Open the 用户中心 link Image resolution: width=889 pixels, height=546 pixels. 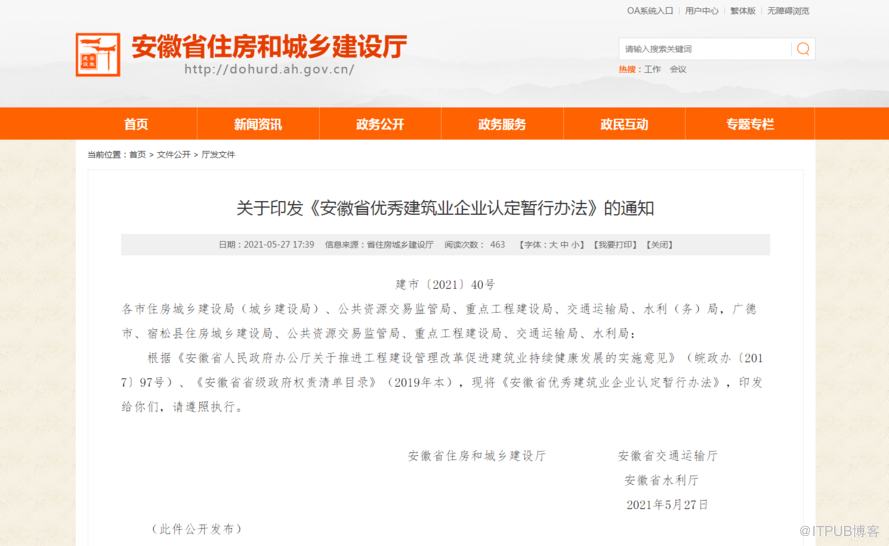click(701, 11)
